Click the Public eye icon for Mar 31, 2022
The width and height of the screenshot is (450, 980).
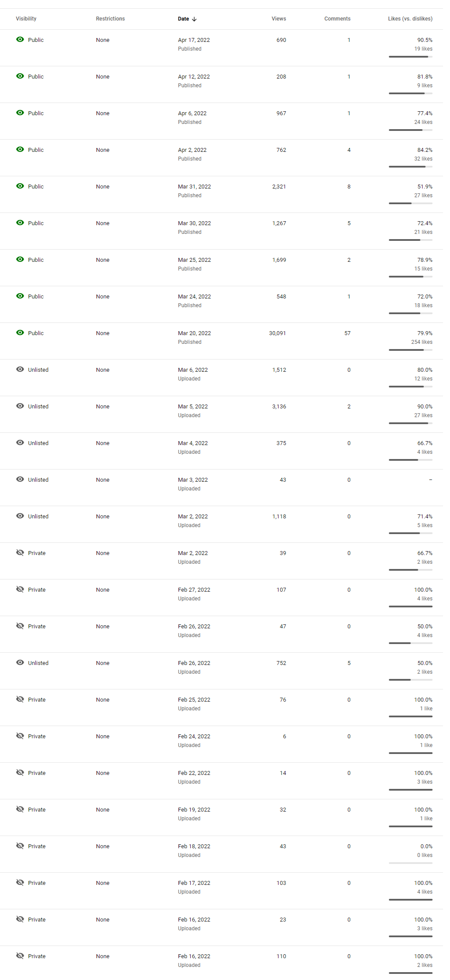click(x=20, y=186)
